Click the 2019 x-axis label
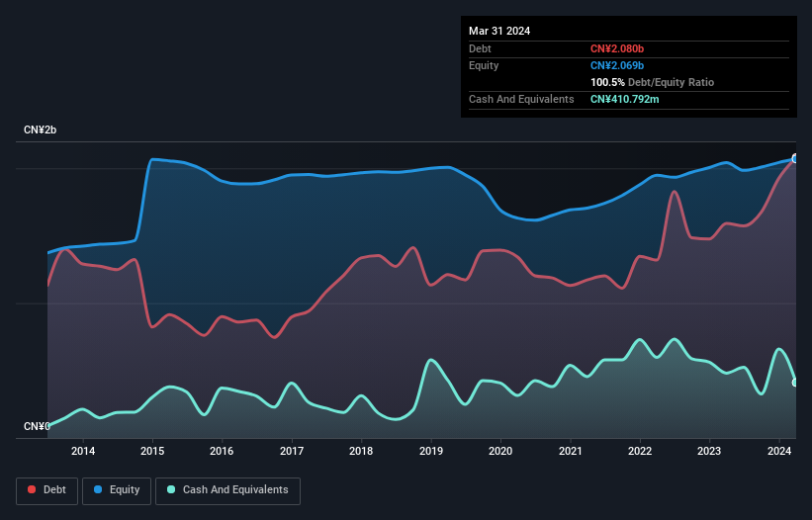This screenshot has width=812, height=520. click(431, 451)
